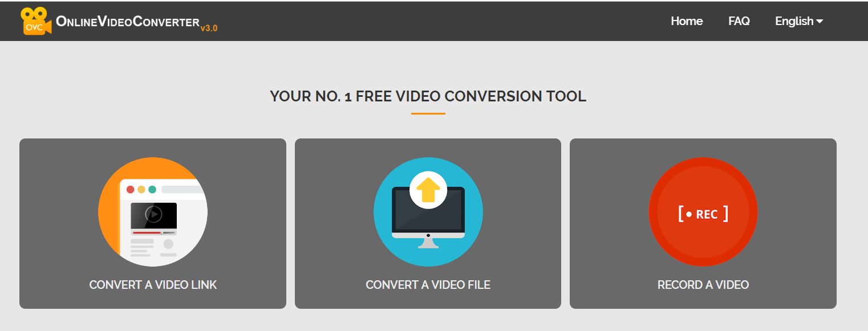Open the English language dropdown

(799, 21)
